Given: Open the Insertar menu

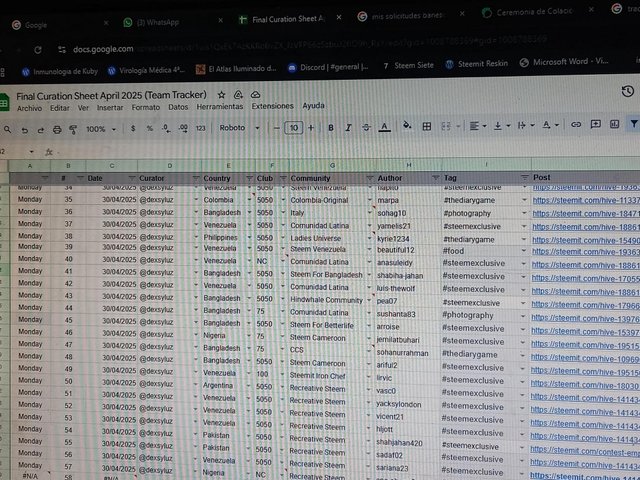Looking at the screenshot, I should (110, 108).
